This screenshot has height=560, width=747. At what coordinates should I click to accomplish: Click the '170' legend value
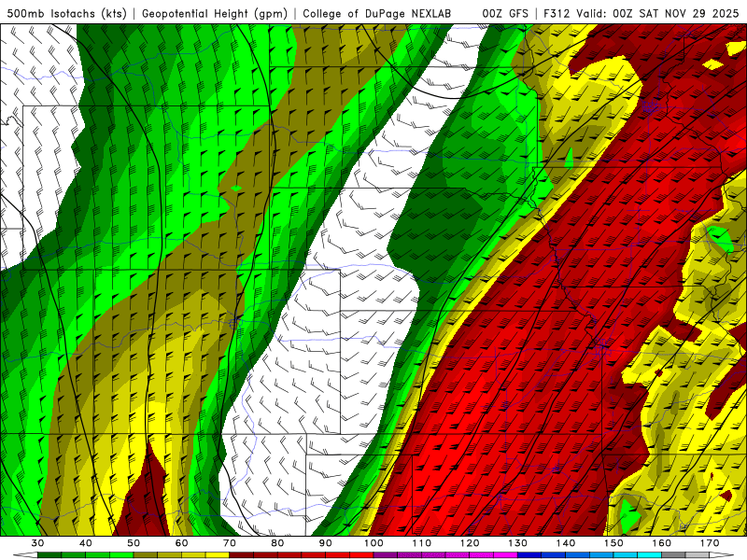tap(710, 543)
